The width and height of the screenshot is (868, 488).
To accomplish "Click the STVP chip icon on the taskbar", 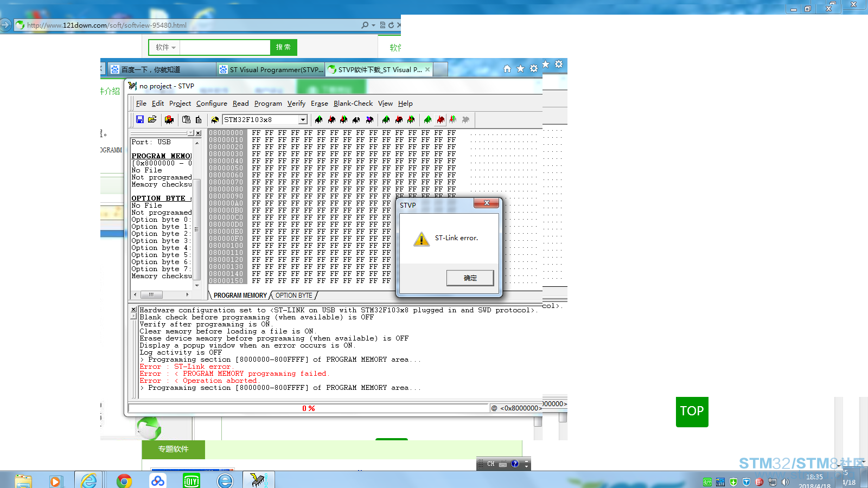I will click(258, 480).
